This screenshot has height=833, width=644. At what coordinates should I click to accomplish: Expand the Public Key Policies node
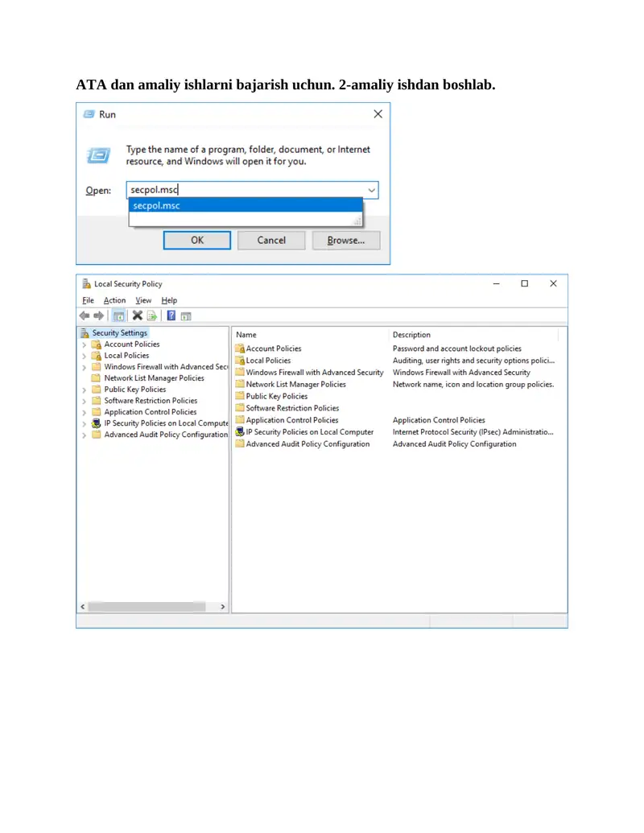(84, 390)
